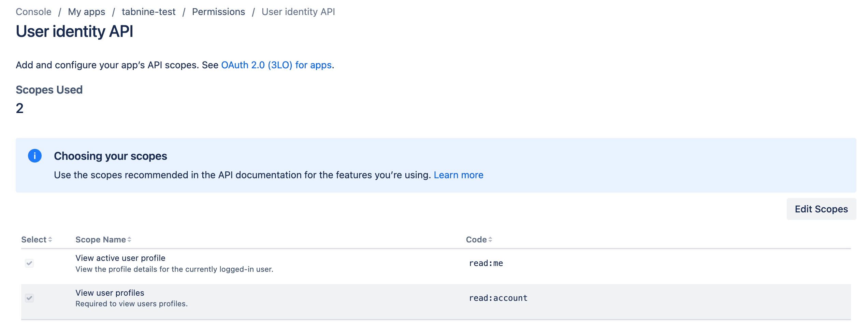This screenshot has width=868, height=336.
Task: Click the Scopes Used count of 2
Action: point(20,109)
